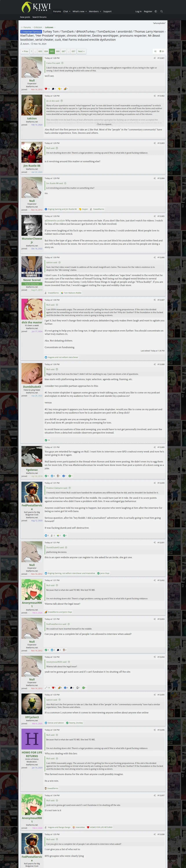186x868 pixels.
Task: Click the thumbs-up reaction on post #13,690
Action: (46, 535)
